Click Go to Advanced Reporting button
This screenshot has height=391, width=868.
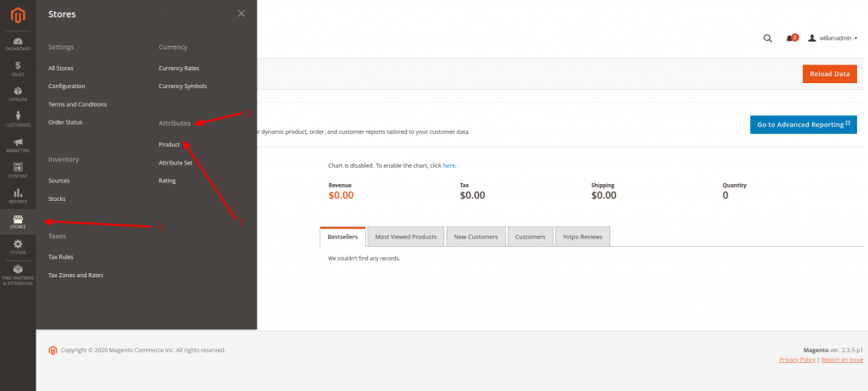pyautogui.click(x=803, y=125)
